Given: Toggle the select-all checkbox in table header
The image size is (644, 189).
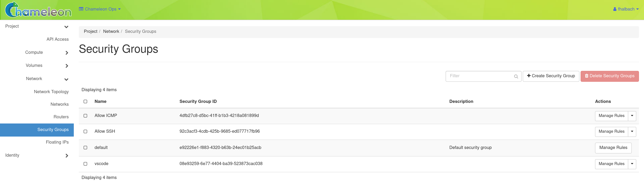Looking at the screenshot, I should [x=85, y=102].
